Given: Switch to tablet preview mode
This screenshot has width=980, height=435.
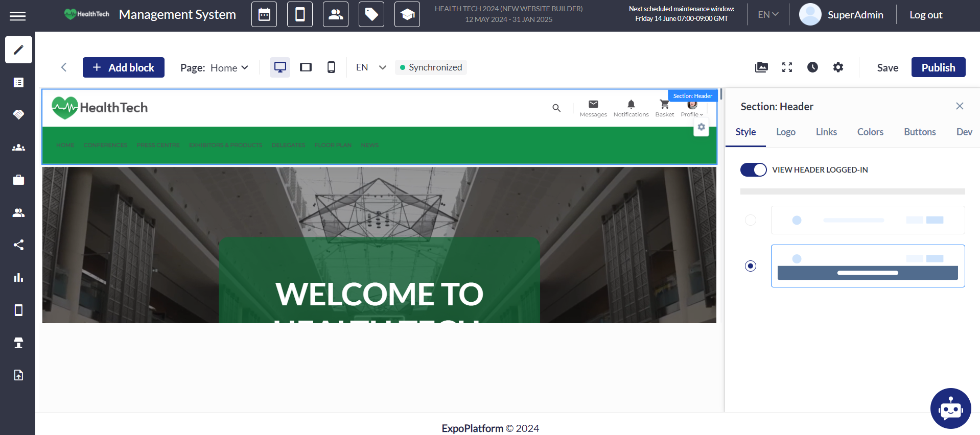Looking at the screenshot, I should pyautogui.click(x=306, y=67).
